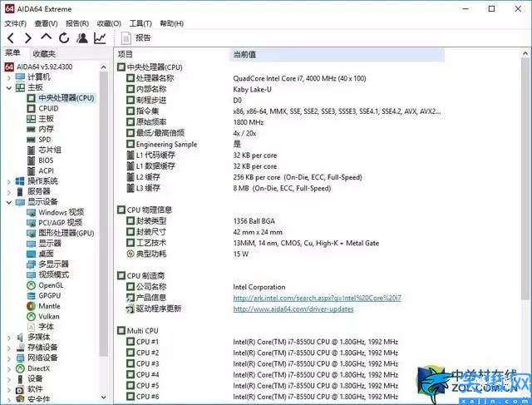
Task: Expand the 操作系统 tree node
Action: click(x=9, y=181)
